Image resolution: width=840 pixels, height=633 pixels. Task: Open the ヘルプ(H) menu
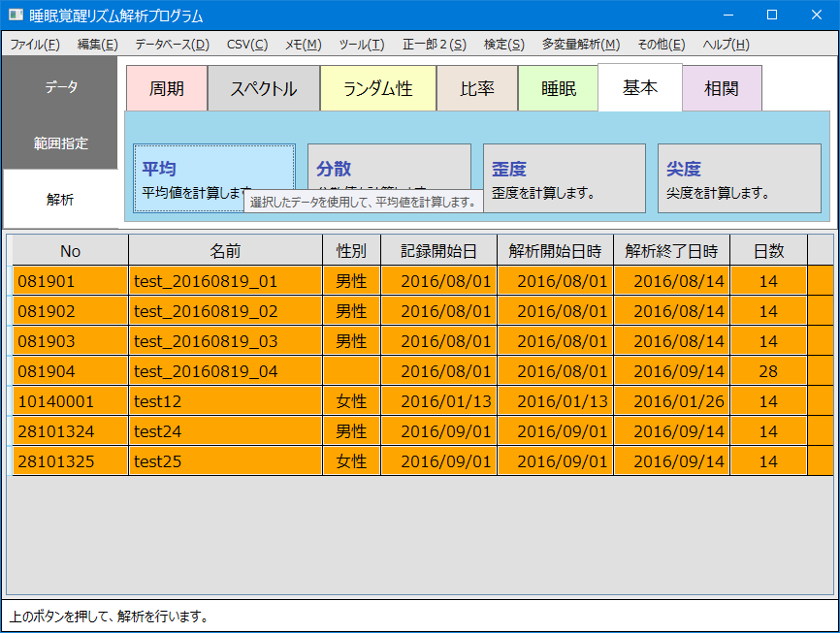click(x=726, y=45)
